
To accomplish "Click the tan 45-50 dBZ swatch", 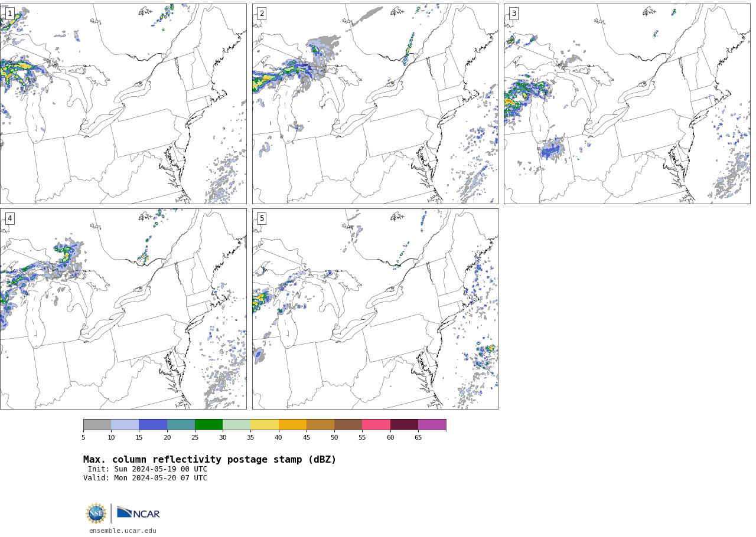I will 321,425.
